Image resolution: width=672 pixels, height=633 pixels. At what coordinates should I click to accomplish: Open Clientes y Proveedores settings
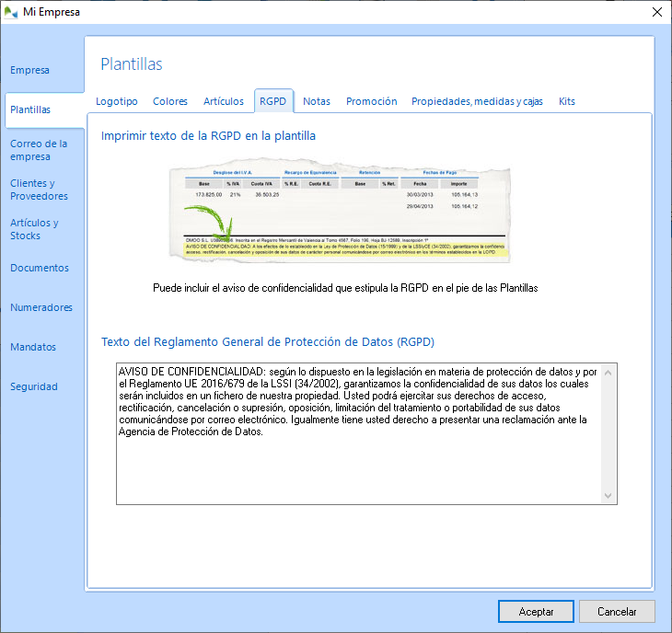[x=39, y=190]
